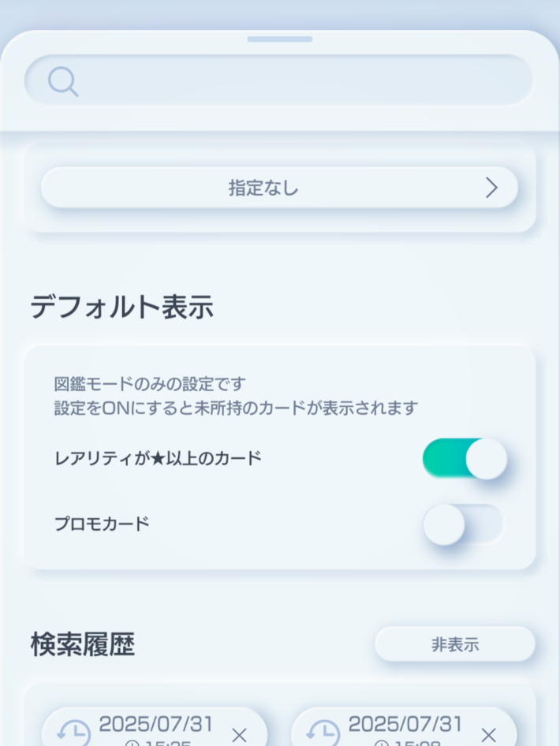Click the clock icon on the first history entry
Screen dimensions: 560x746
73,732
